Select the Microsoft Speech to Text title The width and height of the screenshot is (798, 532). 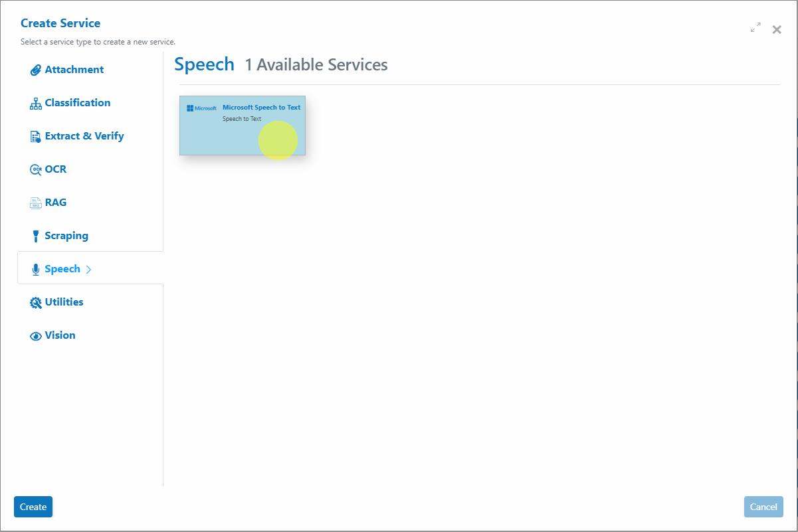pyautogui.click(x=262, y=108)
